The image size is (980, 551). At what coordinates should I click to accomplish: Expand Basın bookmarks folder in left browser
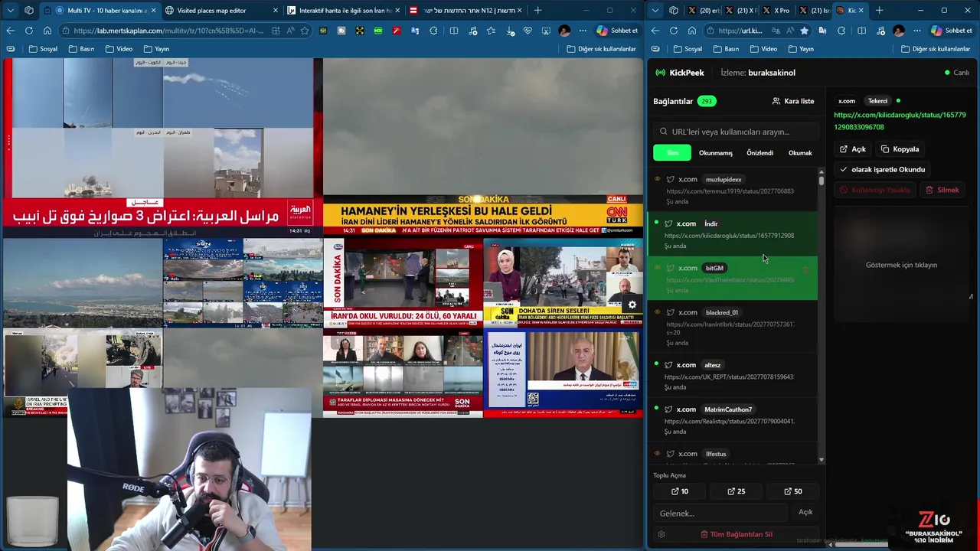coord(82,49)
